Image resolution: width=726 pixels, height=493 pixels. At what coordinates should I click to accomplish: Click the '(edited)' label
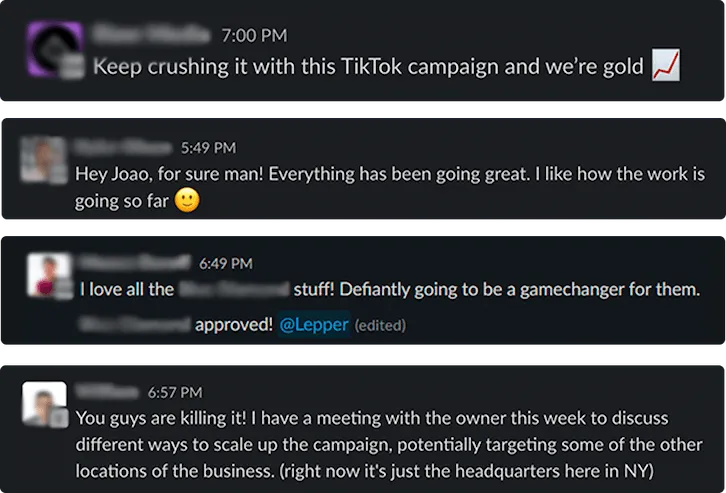[x=380, y=326]
